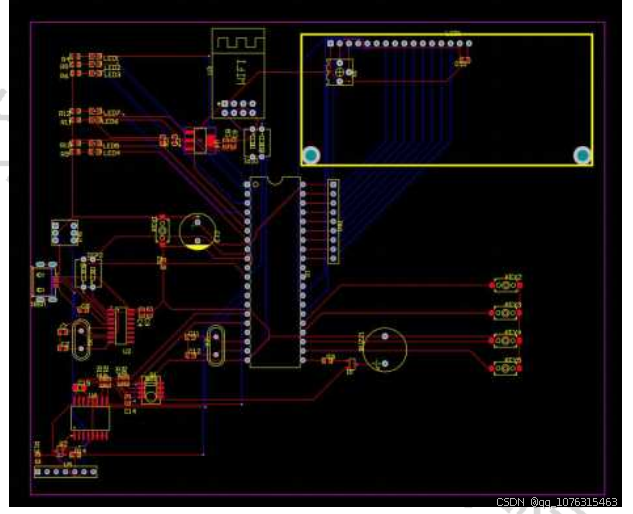Click the WIFI module's eight-pin header pads
633x514 pixels.
pos(239,109)
